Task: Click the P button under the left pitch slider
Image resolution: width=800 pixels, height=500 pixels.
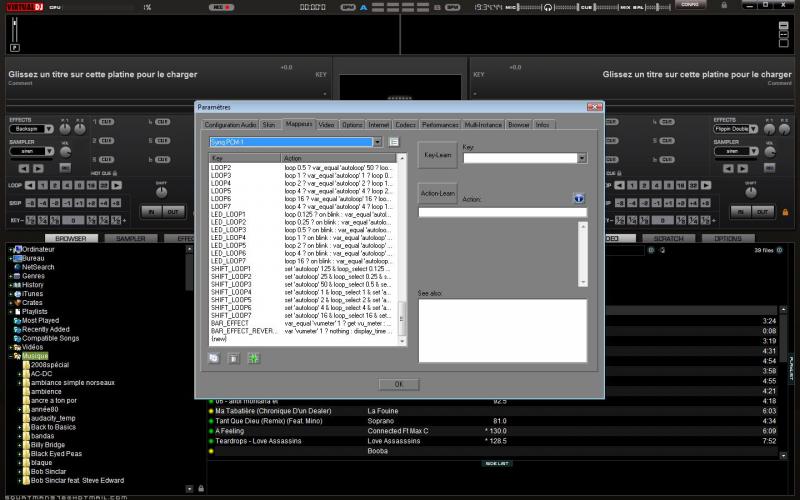Action: 15,47
